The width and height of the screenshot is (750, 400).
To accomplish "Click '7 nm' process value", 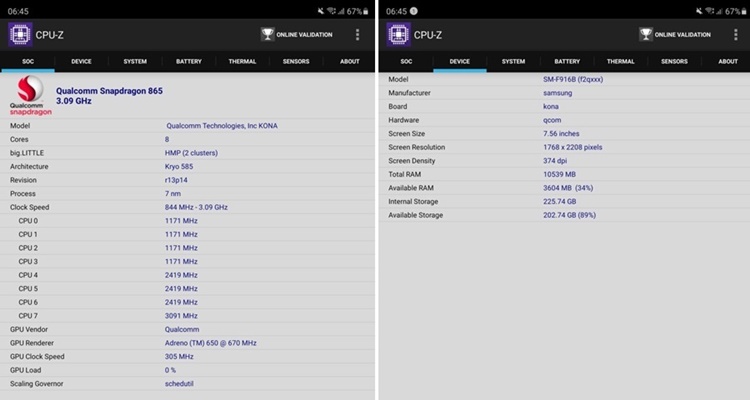I will [173, 194].
